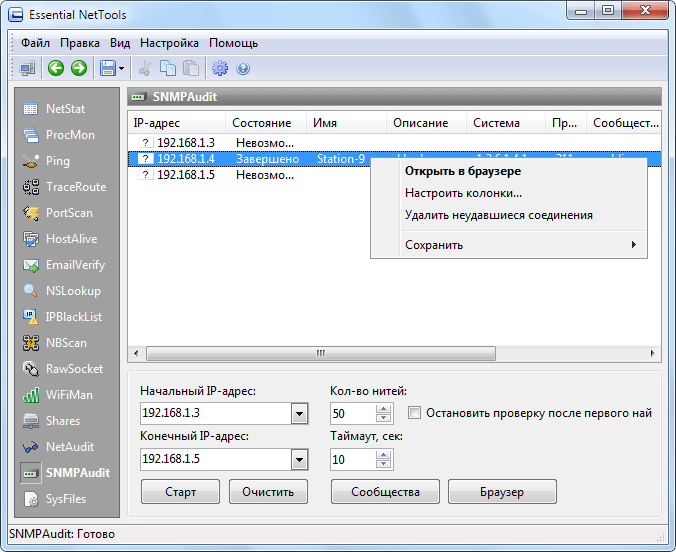Sort by Имя column header

coord(346,123)
